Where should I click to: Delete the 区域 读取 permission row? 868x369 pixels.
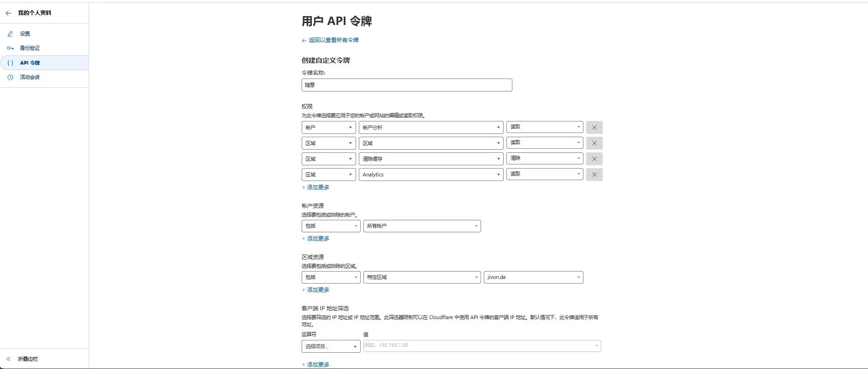tap(594, 143)
